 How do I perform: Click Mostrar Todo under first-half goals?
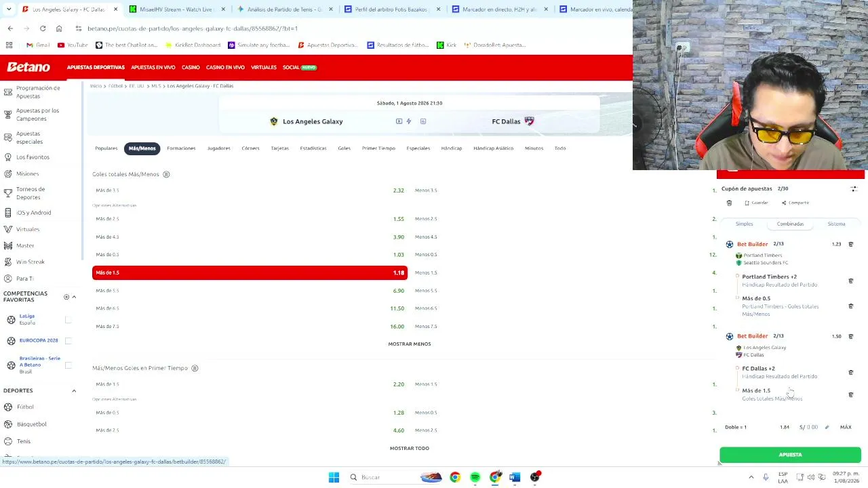410,448
